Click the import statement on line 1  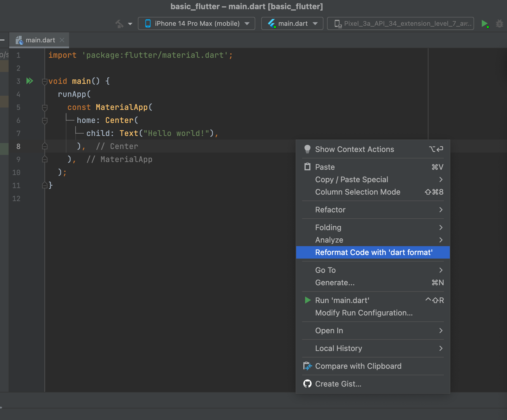pyautogui.click(x=141, y=55)
